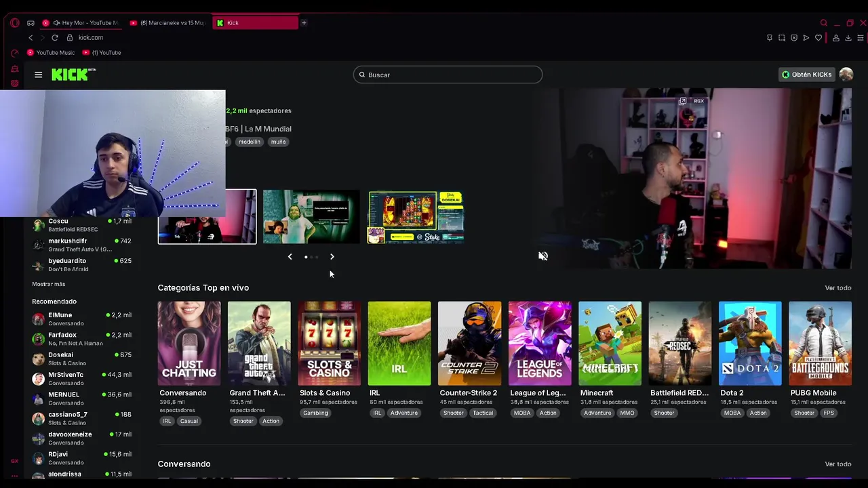The height and width of the screenshot is (488, 868).
Task: Select the medellin stream tag
Action: coord(249,142)
